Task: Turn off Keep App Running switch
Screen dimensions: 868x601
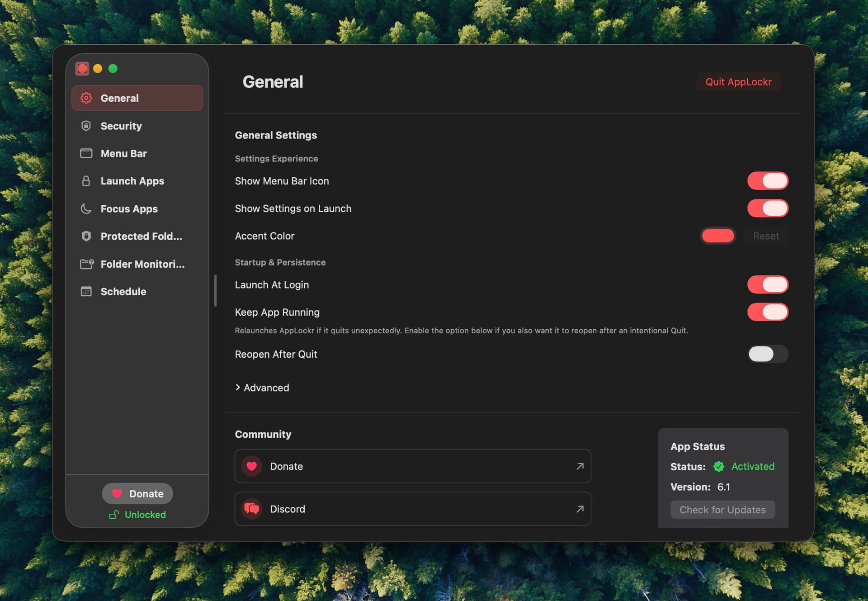Action: click(x=768, y=312)
